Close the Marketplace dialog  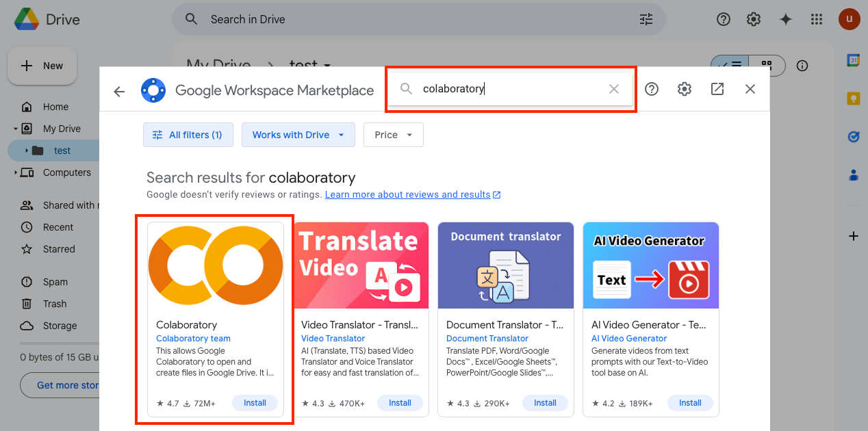(x=750, y=89)
